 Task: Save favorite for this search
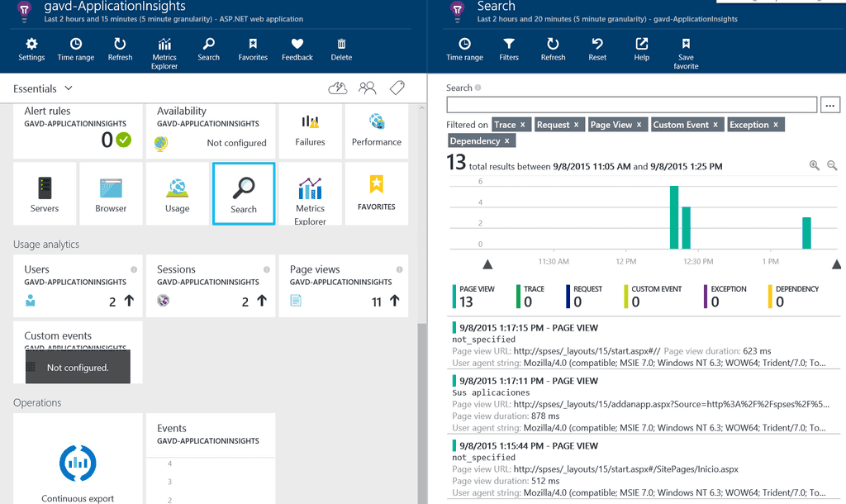click(686, 54)
